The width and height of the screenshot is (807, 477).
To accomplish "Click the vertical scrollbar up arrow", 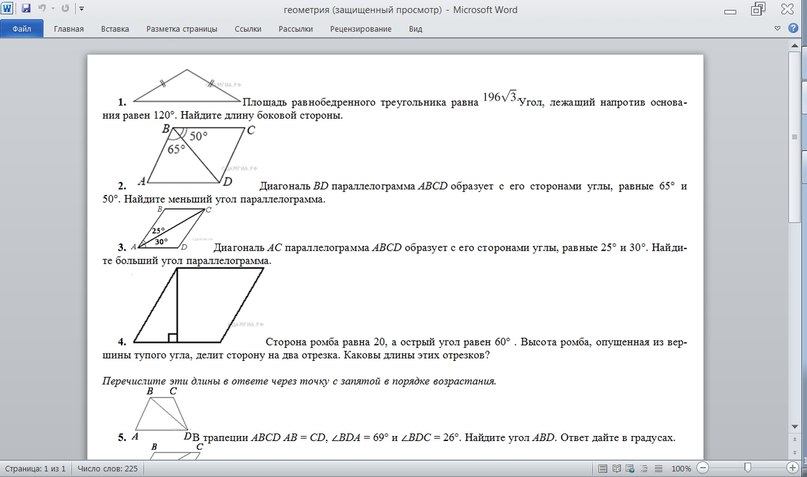I will coord(795,45).
